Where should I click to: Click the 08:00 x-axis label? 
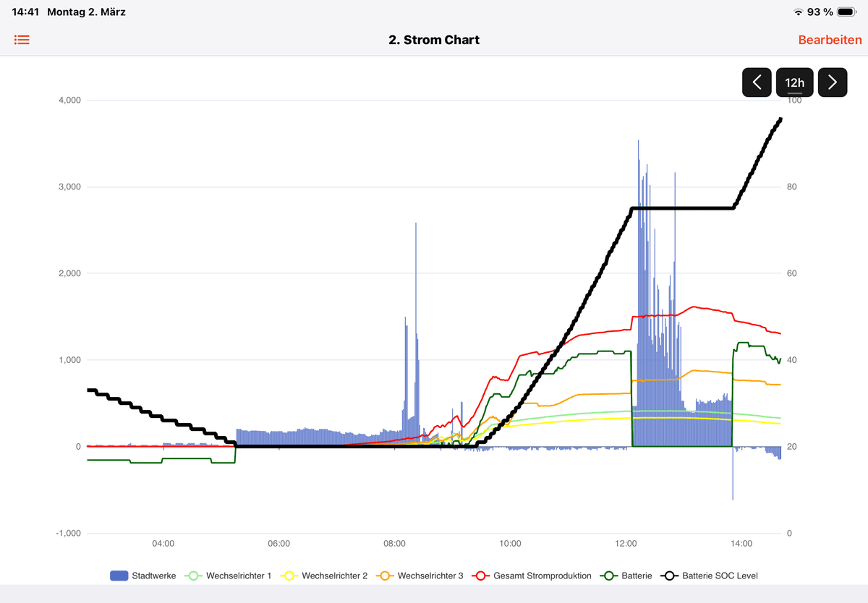(395, 544)
